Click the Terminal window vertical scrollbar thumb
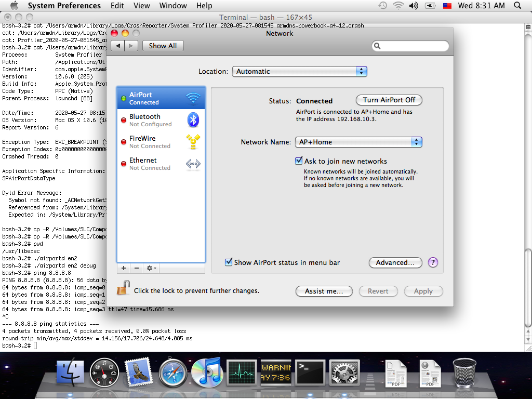This screenshot has width=532, height=399. point(528,288)
